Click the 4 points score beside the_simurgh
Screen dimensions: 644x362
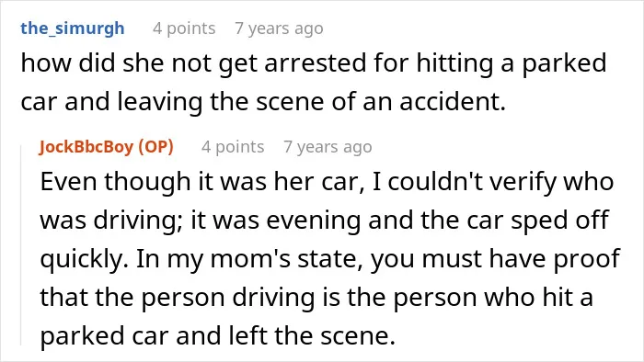click(x=184, y=28)
